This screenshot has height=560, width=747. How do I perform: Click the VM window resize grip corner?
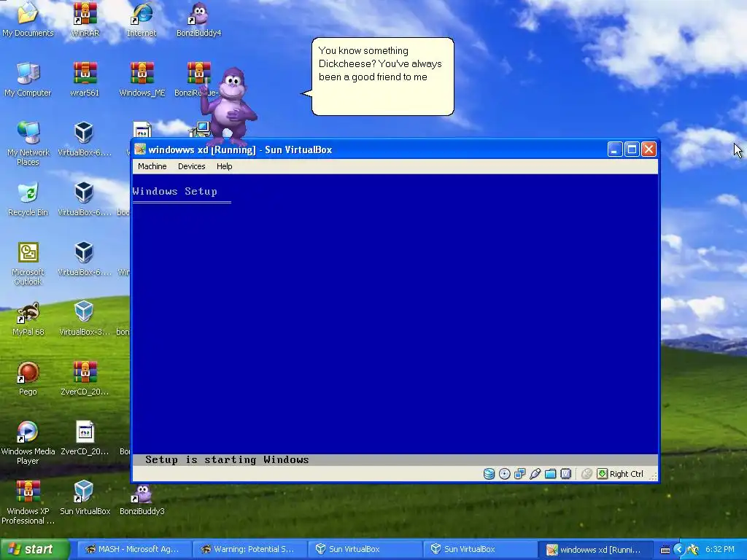point(653,475)
